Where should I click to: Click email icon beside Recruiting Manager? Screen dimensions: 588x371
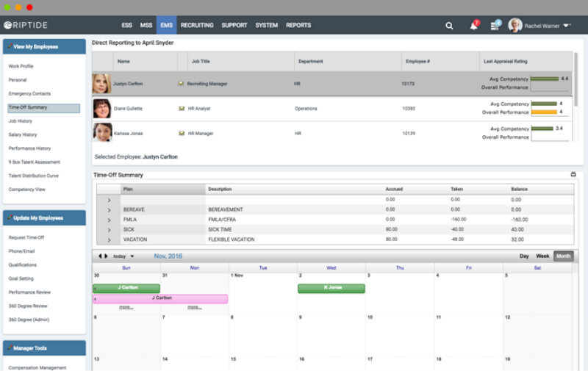(182, 84)
